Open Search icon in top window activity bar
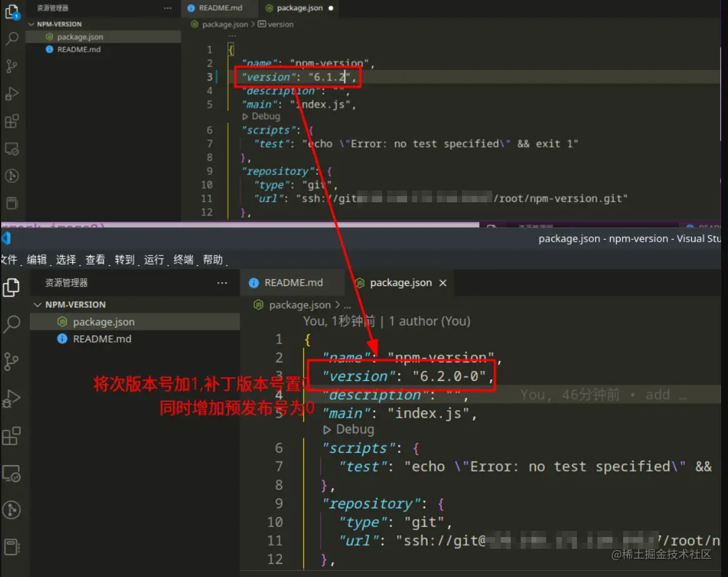Screen dimensions: 728x577 point(12,38)
